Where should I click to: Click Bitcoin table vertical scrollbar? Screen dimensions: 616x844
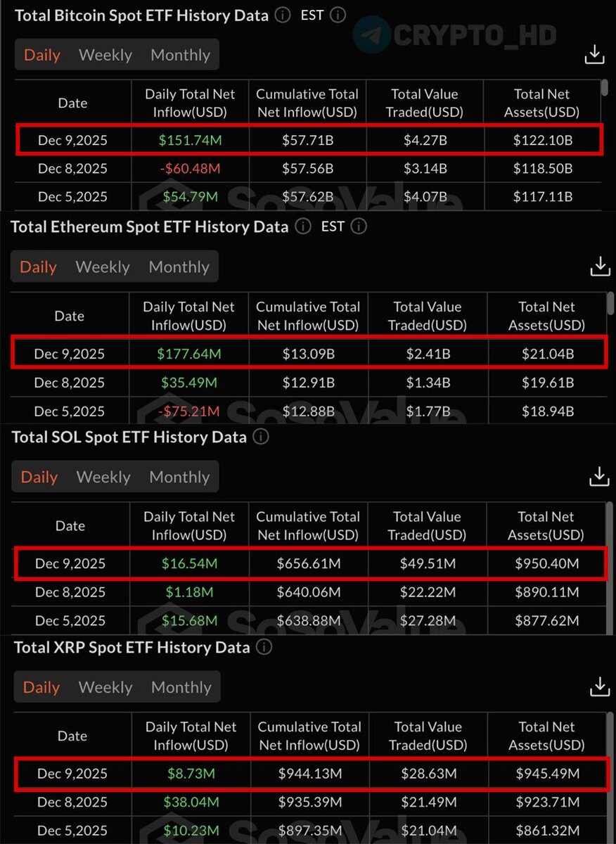coord(605,88)
